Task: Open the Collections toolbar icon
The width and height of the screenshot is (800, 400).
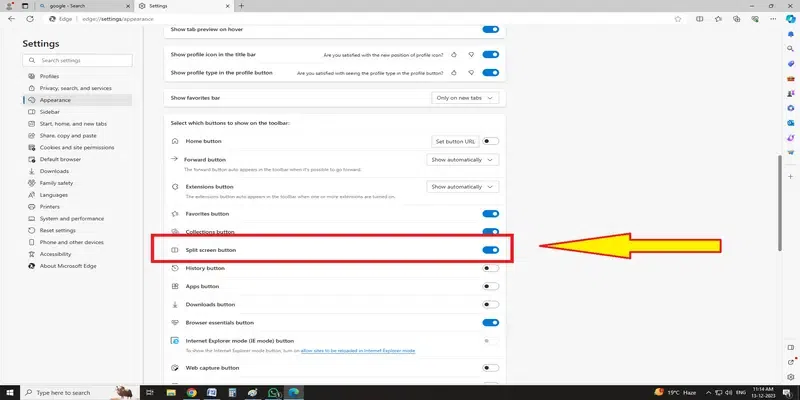Action: point(736,19)
